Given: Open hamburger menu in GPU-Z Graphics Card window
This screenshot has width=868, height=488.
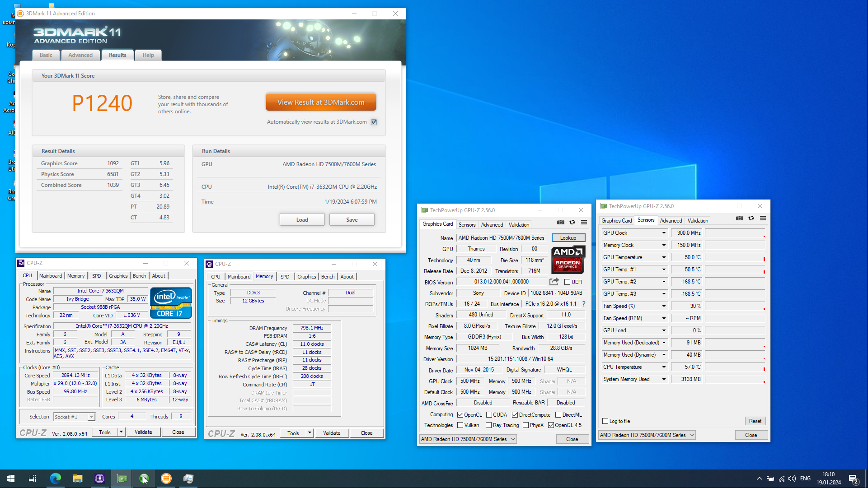Looking at the screenshot, I should pyautogui.click(x=584, y=222).
